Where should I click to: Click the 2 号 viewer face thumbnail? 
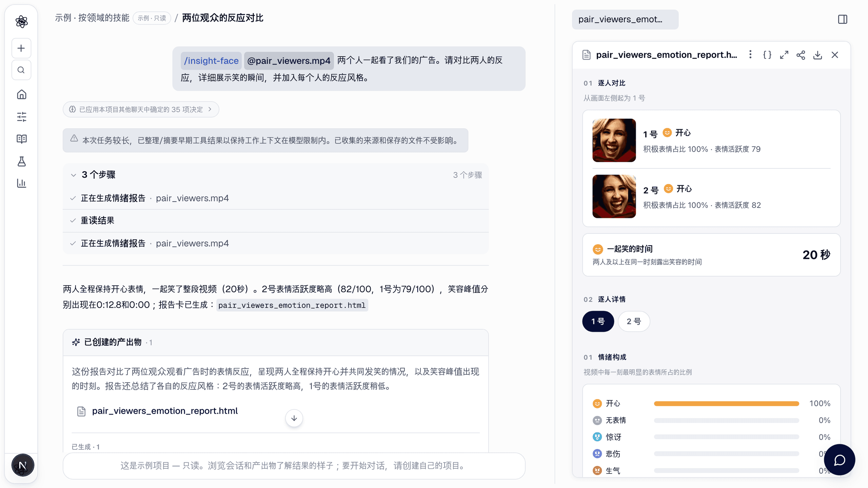(614, 196)
